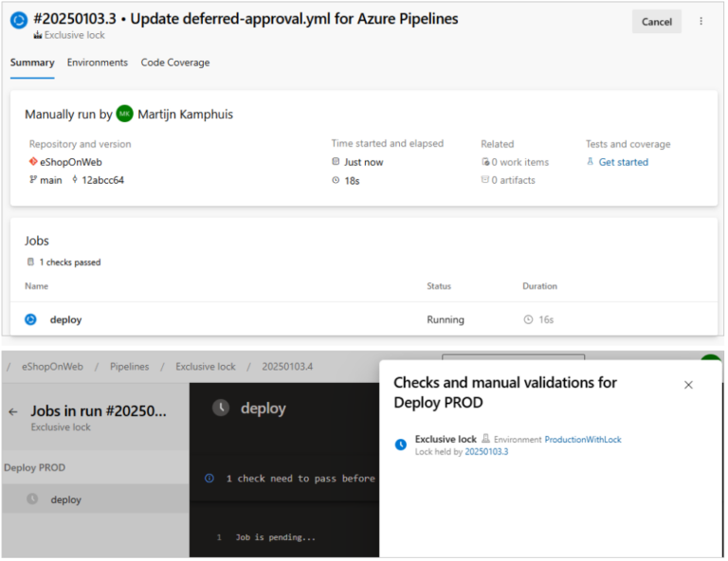Click the Duration column header in Jobs

pyautogui.click(x=539, y=286)
